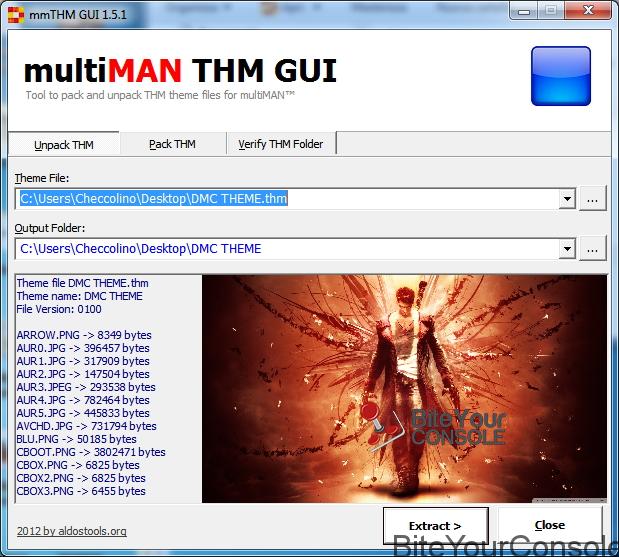
Task: Switch to the Unpack THM tab
Action: [x=64, y=145]
